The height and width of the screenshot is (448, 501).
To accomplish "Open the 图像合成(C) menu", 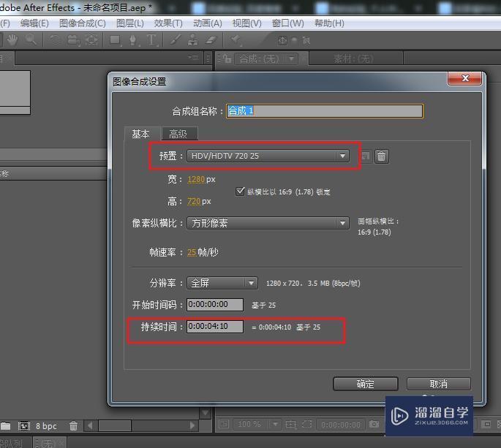I will pyautogui.click(x=83, y=23).
